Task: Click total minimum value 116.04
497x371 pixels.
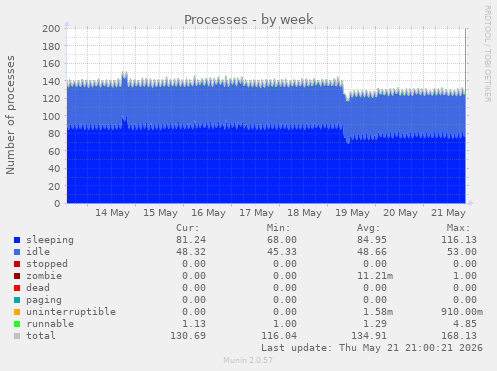Action: point(279,336)
